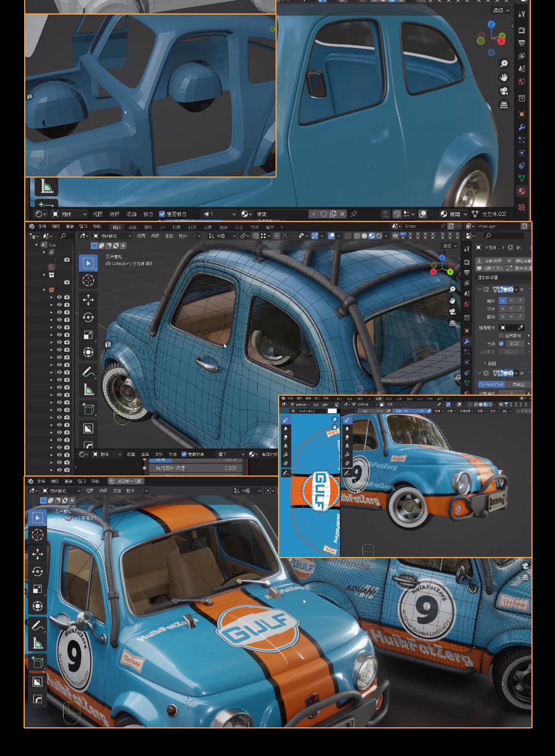Adjust the 各向异性过滤 0.000 node slider
This screenshot has width=555, height=756.
click(x=196, y=468)
